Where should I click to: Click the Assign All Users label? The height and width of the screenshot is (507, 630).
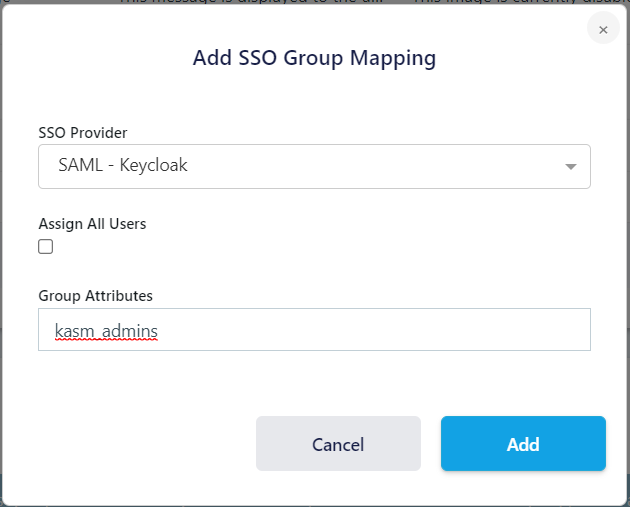pos(92,224)
